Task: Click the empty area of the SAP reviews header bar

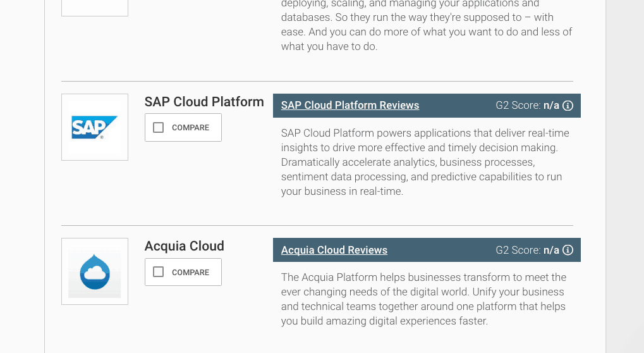Action: tap(457, 106)
